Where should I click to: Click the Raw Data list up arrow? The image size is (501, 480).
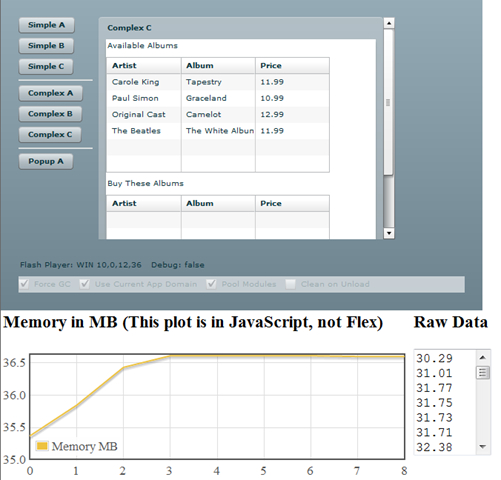coord(483,358)
